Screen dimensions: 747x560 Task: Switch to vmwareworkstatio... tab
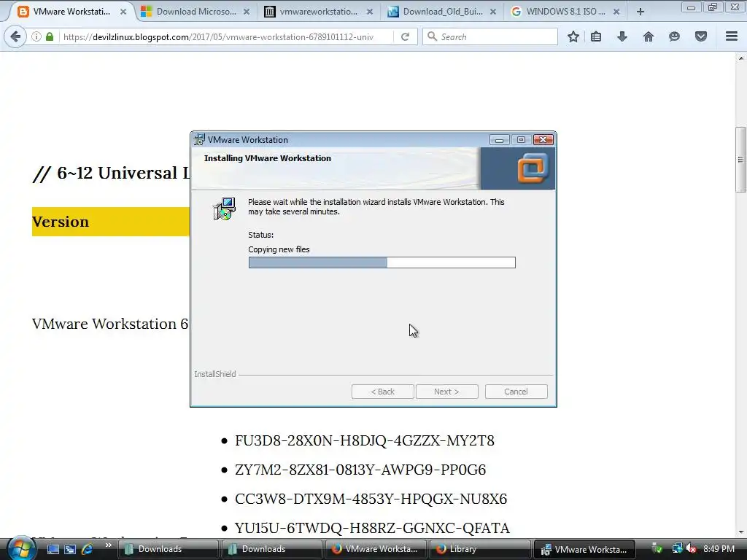[x=318, y=12]
